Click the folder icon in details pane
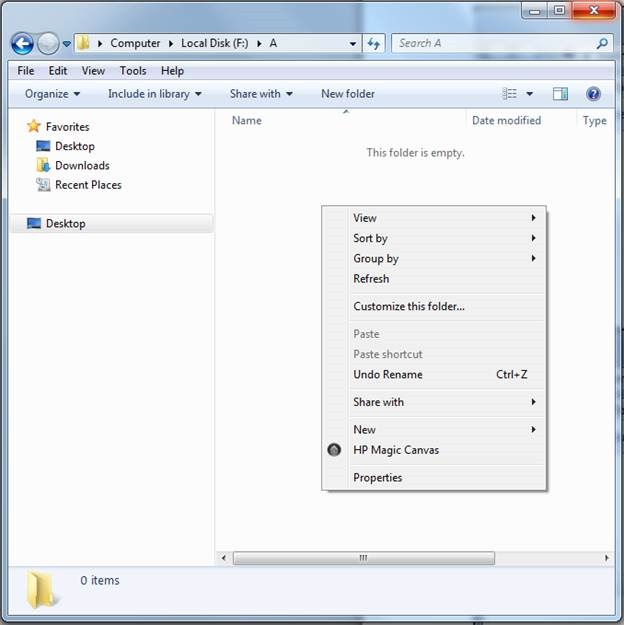Image resolution: width=624 pixels, height=625 pixels. point(41,590)
